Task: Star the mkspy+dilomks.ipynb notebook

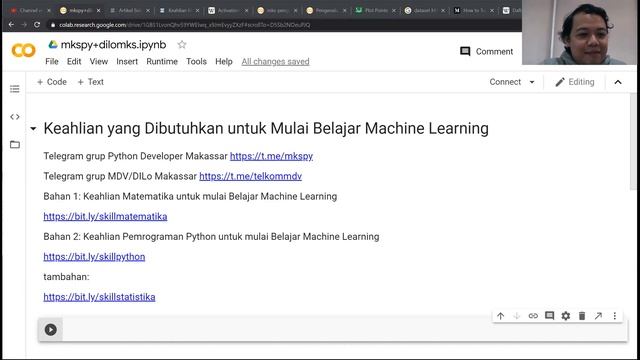Action: pos(182,44)
